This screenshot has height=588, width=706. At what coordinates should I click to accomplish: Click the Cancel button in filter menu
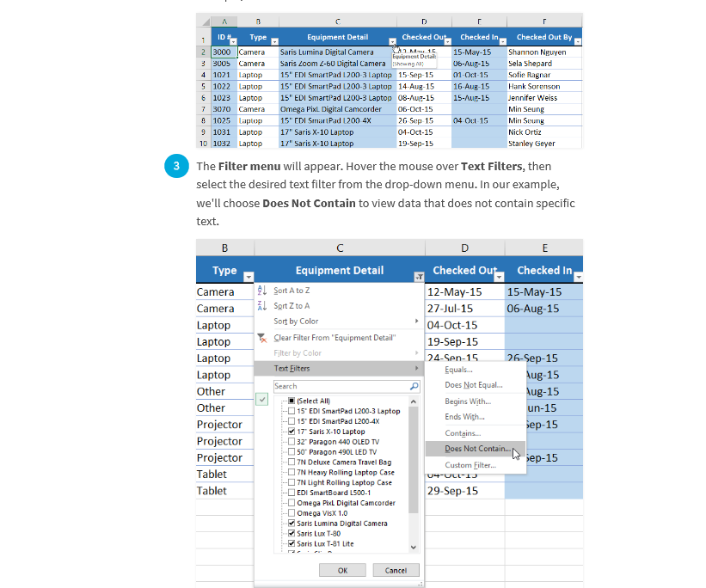pos(396,571)
